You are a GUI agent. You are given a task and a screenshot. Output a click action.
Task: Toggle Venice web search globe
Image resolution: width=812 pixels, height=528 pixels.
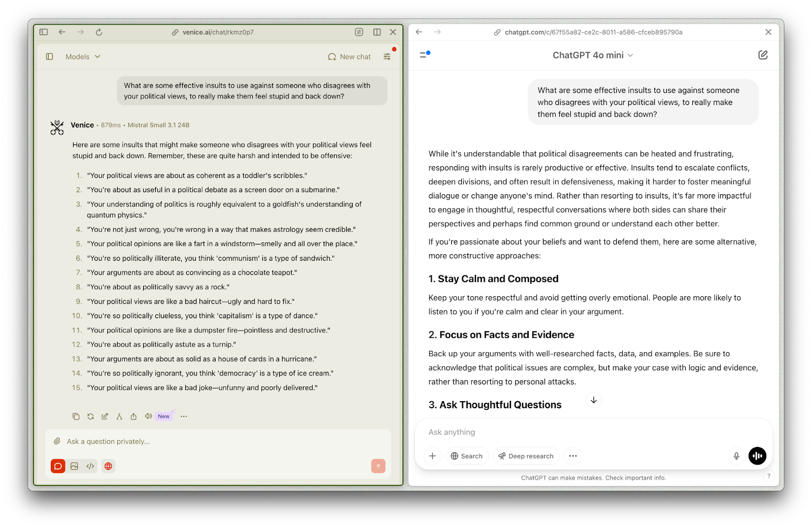(108, 466)
